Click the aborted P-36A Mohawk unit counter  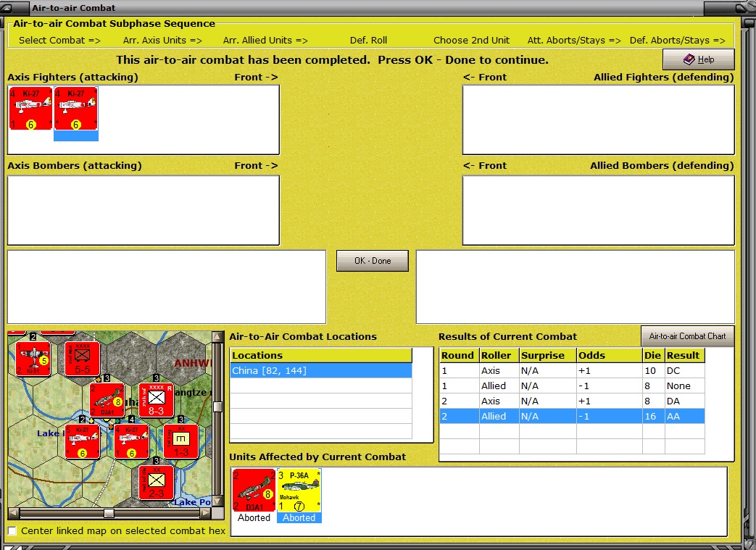[x=299, y=491]
